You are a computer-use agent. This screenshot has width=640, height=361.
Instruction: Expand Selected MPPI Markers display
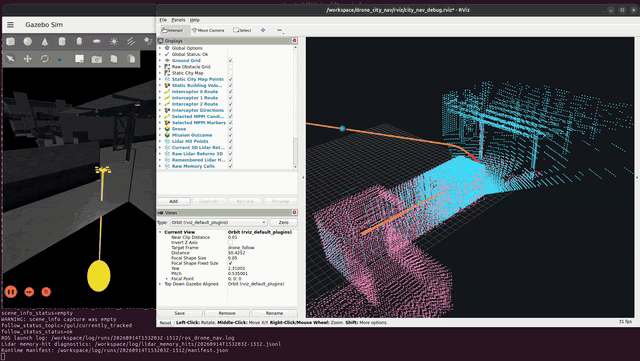pyautogui.click(x=160, y=123)
